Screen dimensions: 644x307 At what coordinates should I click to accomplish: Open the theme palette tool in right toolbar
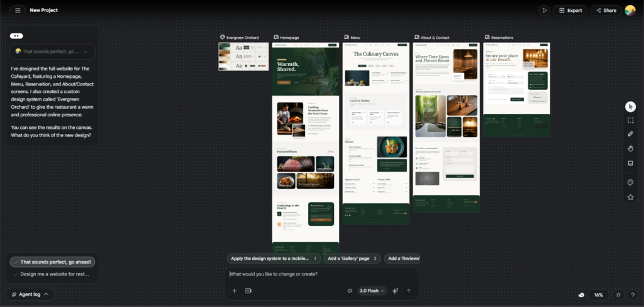(631, 182)
